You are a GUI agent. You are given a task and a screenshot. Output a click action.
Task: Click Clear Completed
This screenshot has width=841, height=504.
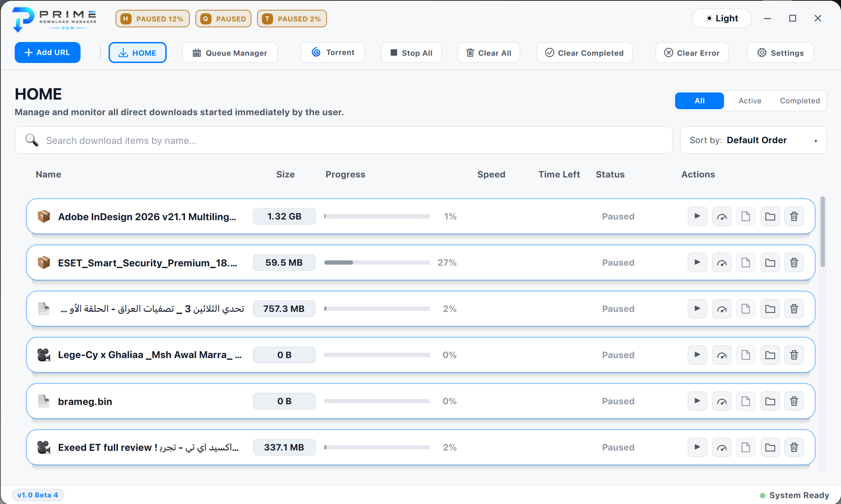584,53
